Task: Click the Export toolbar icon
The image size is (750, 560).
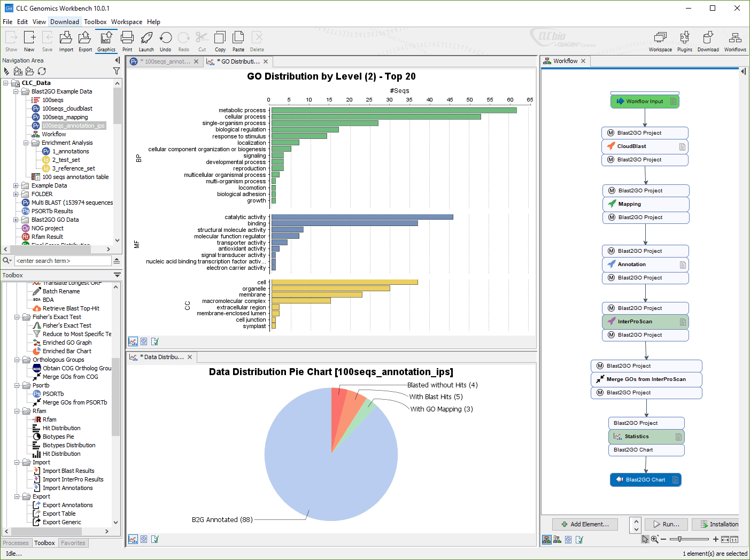Action: click(85, 41)
